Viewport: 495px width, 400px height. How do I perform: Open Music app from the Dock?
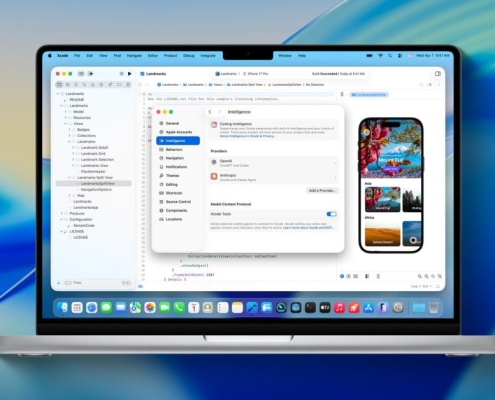point(339,307)
